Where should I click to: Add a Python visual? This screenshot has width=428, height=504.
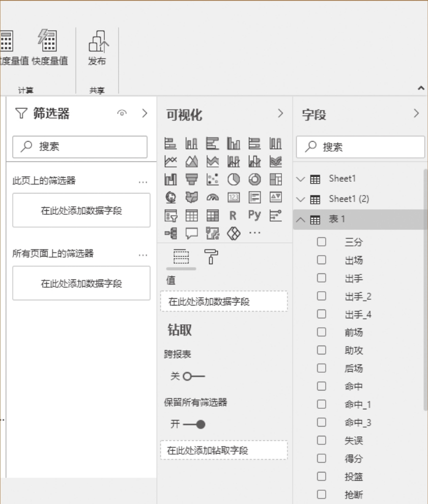[x=254, y=215]
